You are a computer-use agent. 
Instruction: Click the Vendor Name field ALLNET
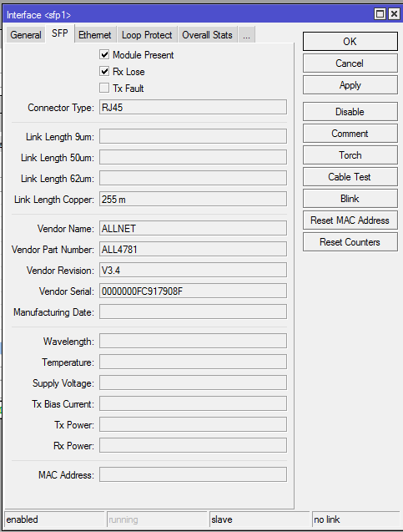pos(193,228)
